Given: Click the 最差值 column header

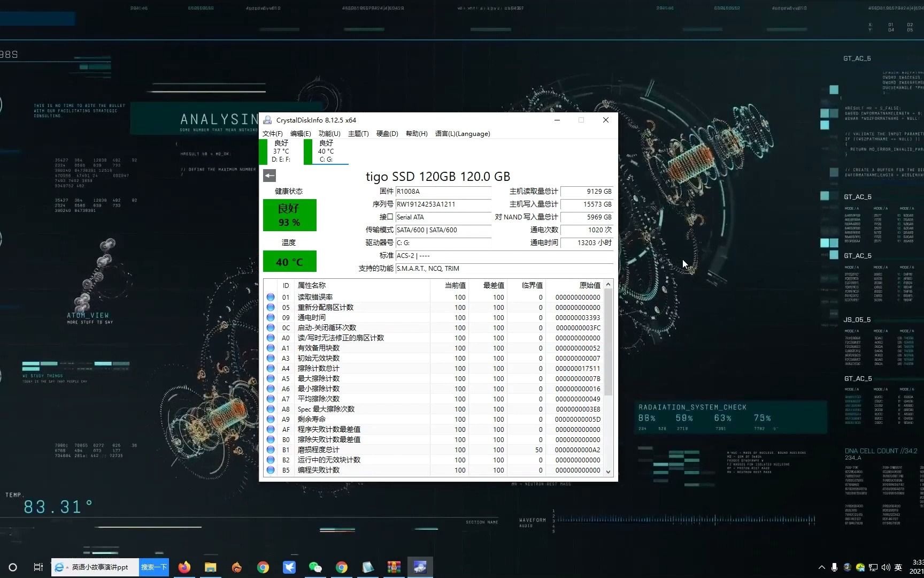Looking at the screenshot, I should (488, 285).
